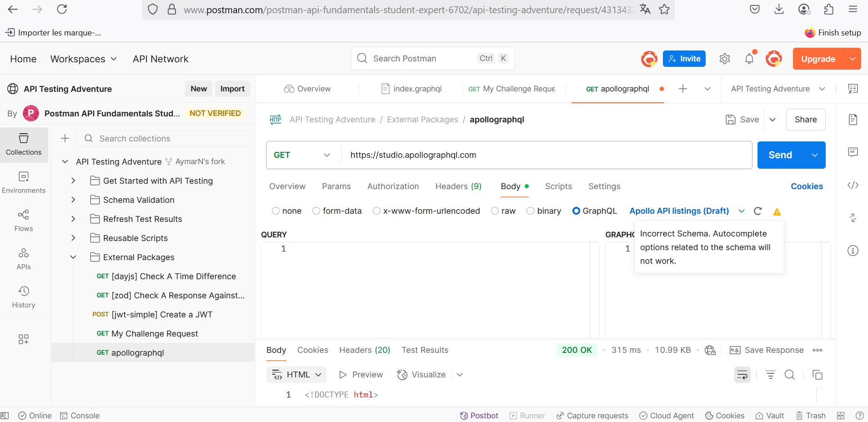
Task: Click the filter response icon
Action: [x=770, y=375]
